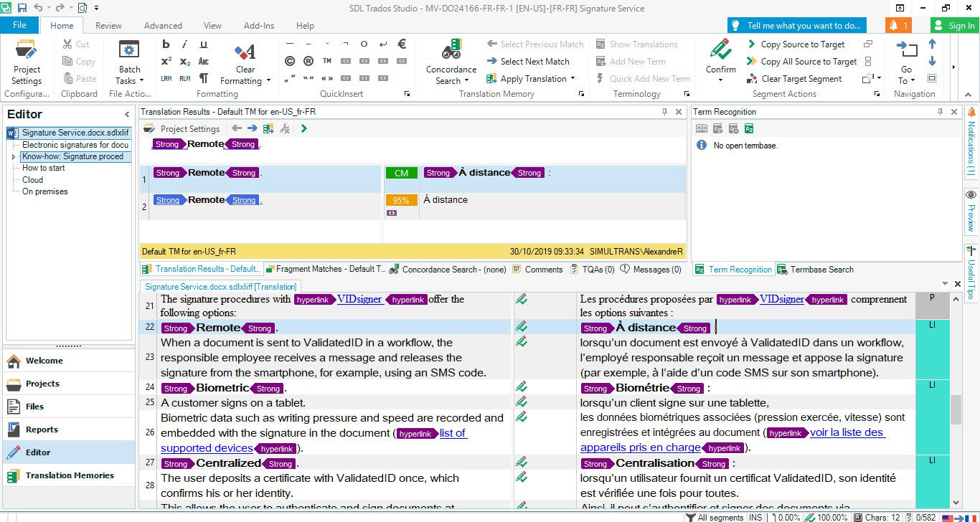This screenshot has height=522, width=980.
Task: Open the Apply Translation dropdown arrow
Action: pyautogui.click(x=573, y=79)
